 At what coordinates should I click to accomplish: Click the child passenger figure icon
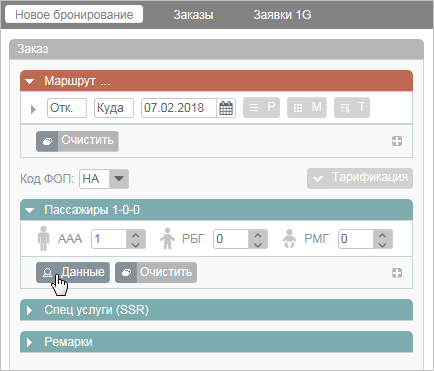click(x=167, y=239)
